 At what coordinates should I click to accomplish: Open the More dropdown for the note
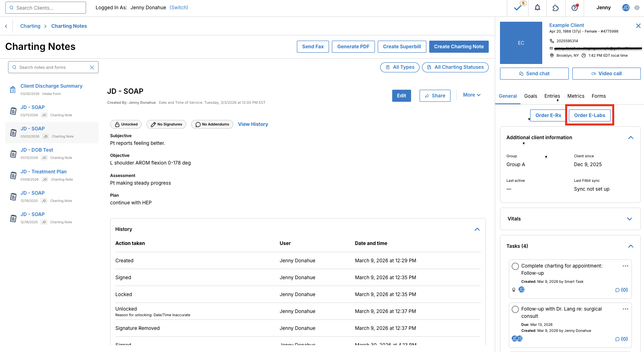pyautogui.click(x=472, y=95)
